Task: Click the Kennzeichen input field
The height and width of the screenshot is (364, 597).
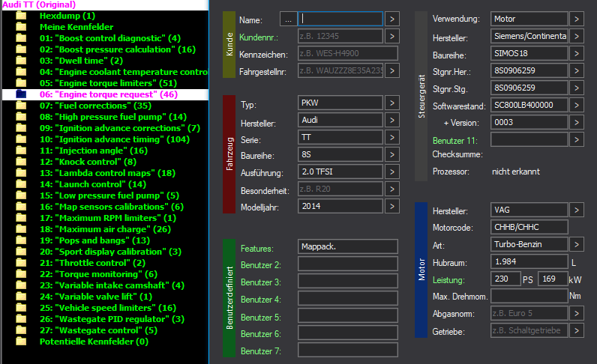Action: coord(347,53)
